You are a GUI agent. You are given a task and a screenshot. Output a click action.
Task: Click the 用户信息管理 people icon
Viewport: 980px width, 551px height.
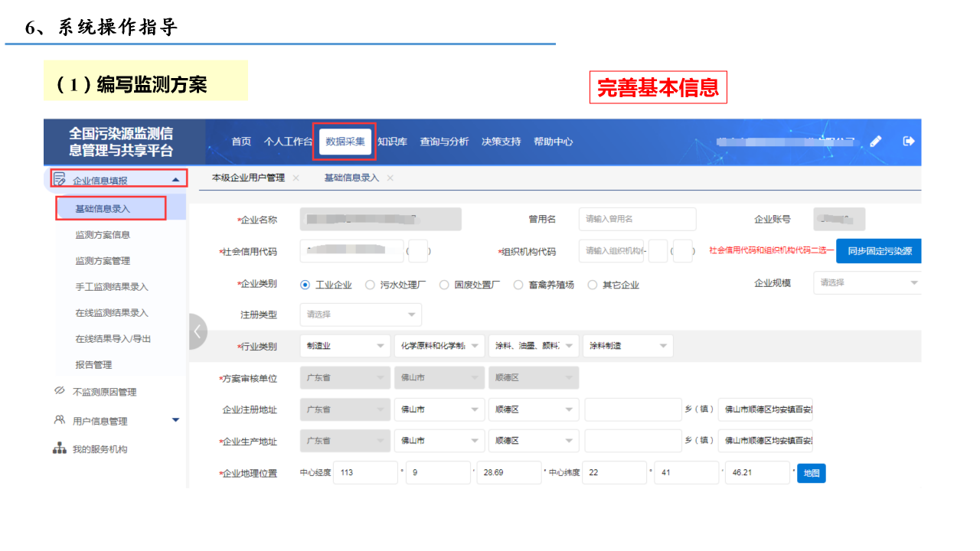click(60, 420)
